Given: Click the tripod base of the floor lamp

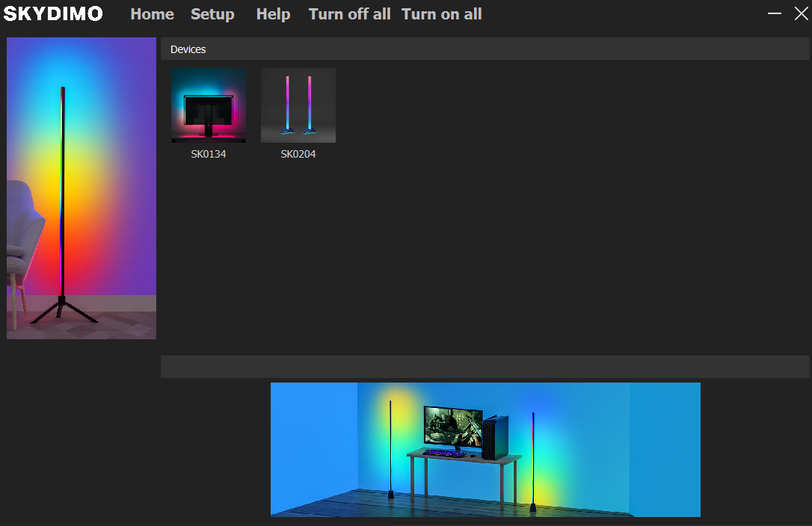Looking at the screenshot, I should 64,309.
